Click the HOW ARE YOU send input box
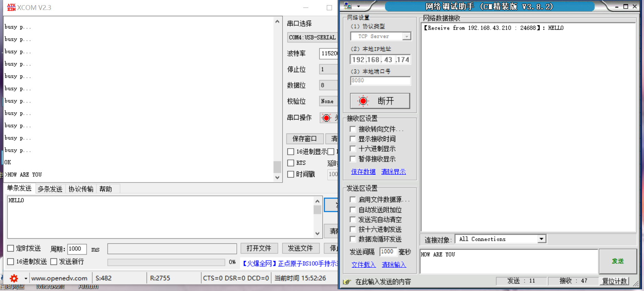The height and width of the screenshot is (291, 644). (509, 261)
